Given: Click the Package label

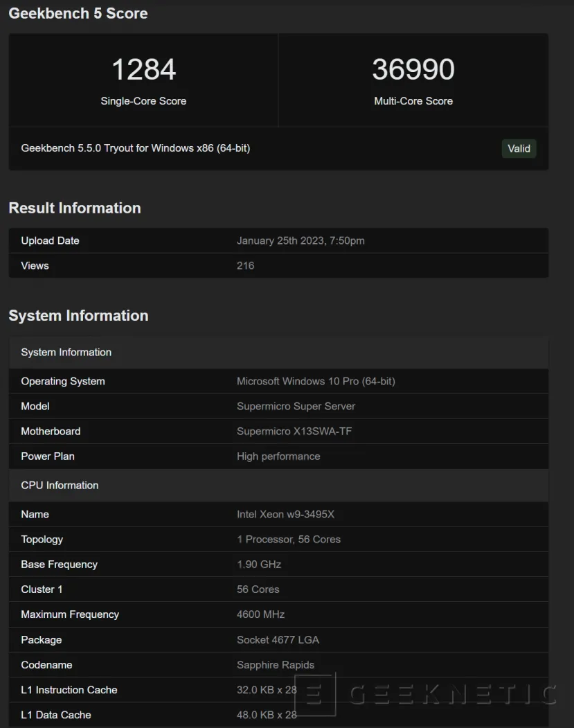Looking at the screenshot, I should pos(42,640).
